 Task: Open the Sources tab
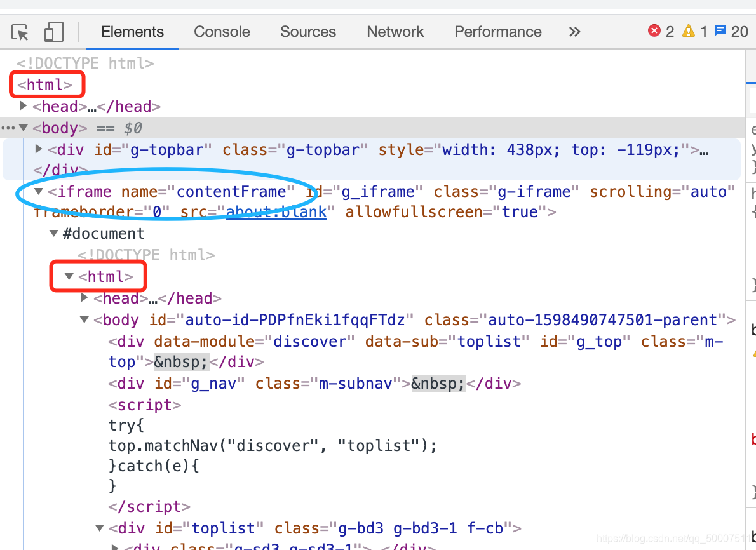[308, 32]
